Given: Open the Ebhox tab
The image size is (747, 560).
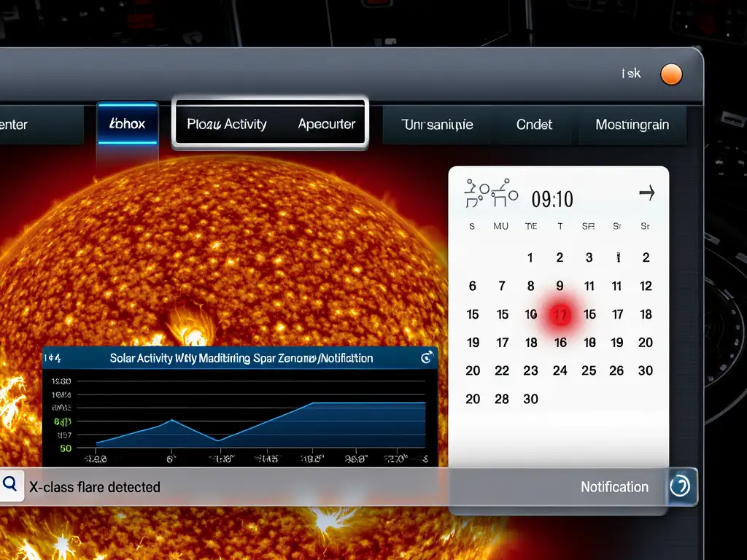Looking at the screenshot, I should click(127, 124).
